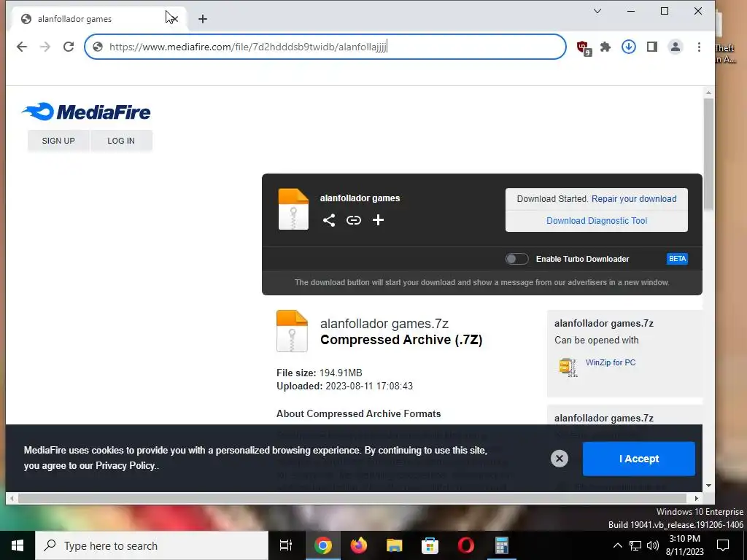Open the clock showing 3:10 PM
This screenshot has width=747, height=560.
tap(684, 545)
